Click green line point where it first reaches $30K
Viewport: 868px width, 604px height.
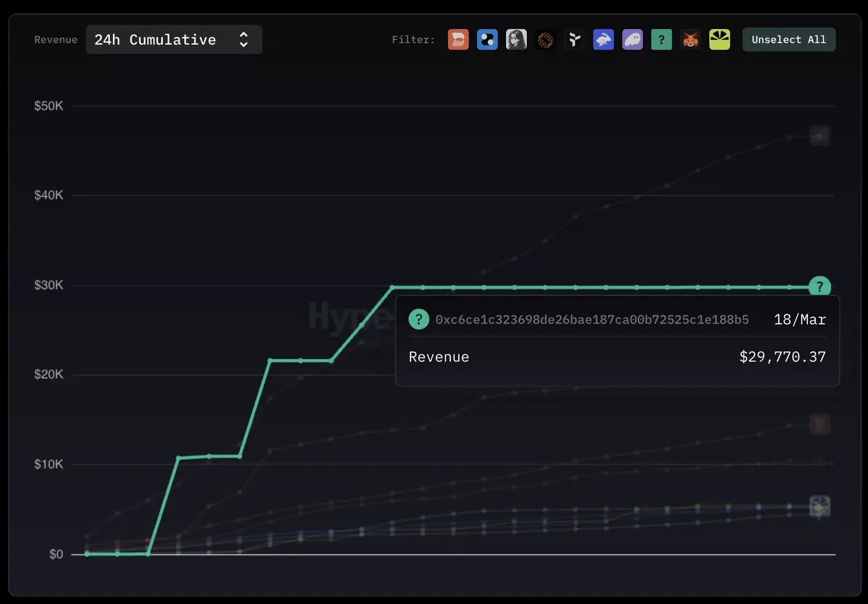pyautogui.click(x=392, y=288)
